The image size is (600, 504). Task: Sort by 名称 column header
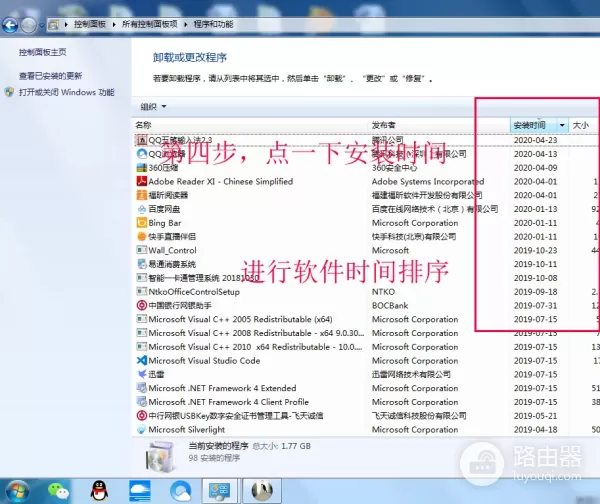143,125
